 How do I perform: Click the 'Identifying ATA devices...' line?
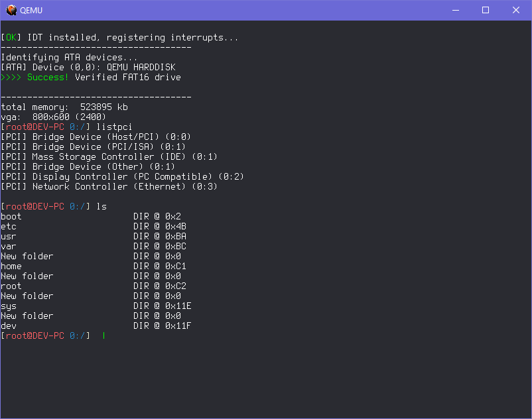[x=69, y=57]
